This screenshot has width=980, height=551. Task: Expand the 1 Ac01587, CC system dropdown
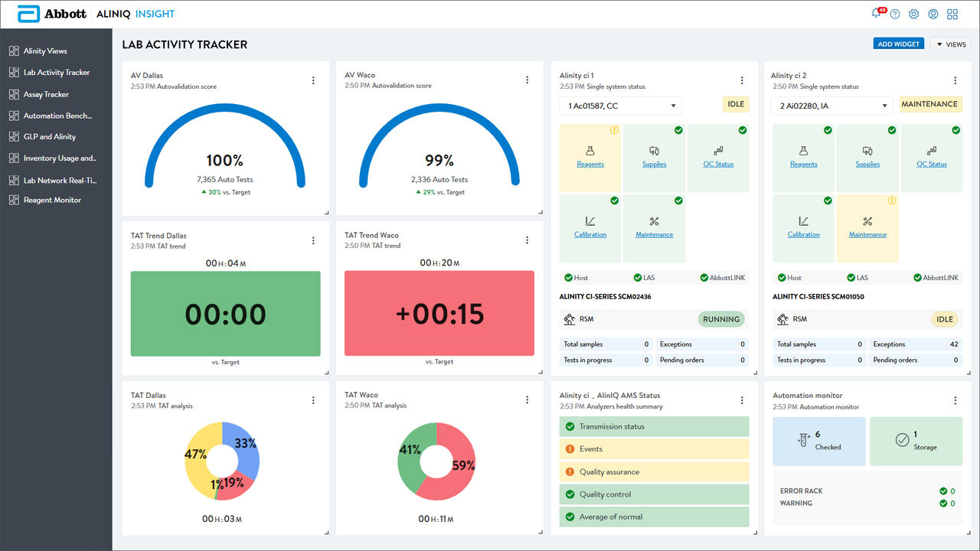(x=620, y=106)
